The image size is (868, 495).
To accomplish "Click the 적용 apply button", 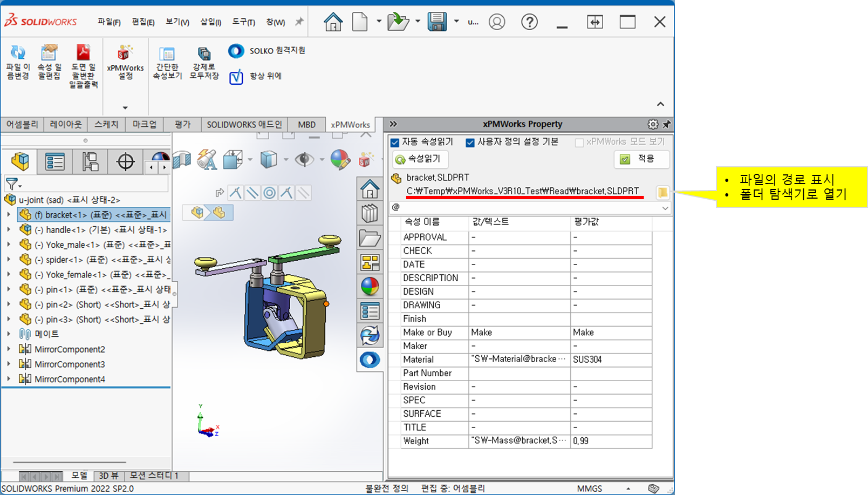I will (641, 159).
